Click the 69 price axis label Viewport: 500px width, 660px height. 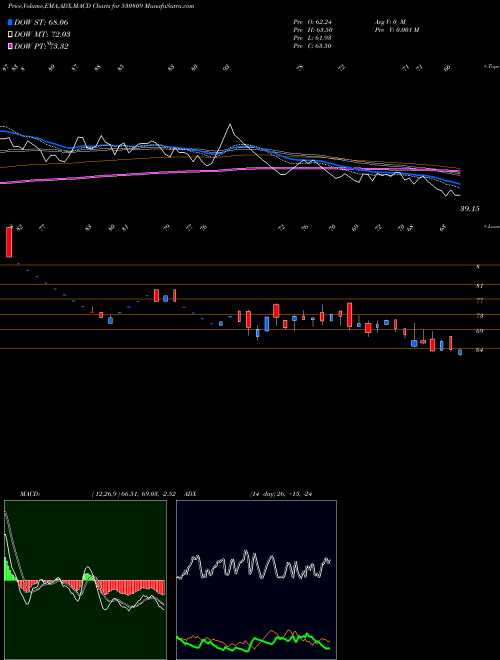[x=479, y=331]
